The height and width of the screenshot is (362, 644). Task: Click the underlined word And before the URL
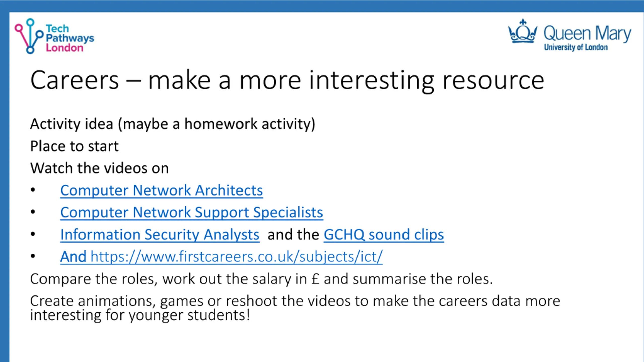coord(73,257)
